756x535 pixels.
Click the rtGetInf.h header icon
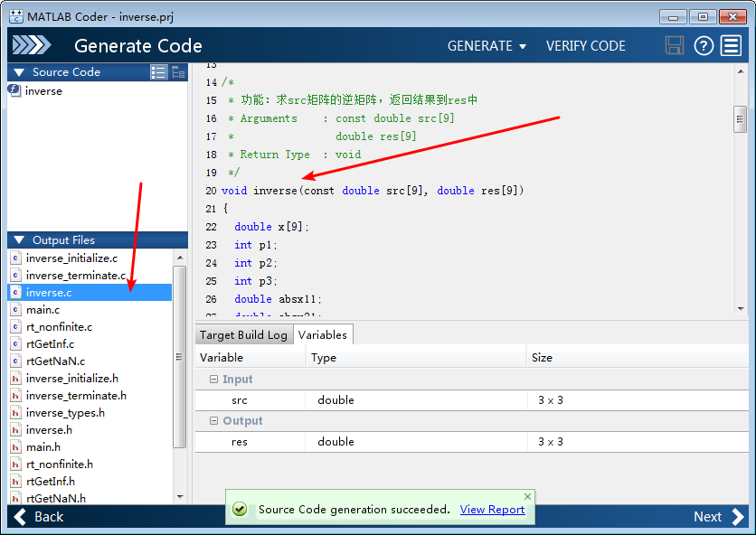15,481
